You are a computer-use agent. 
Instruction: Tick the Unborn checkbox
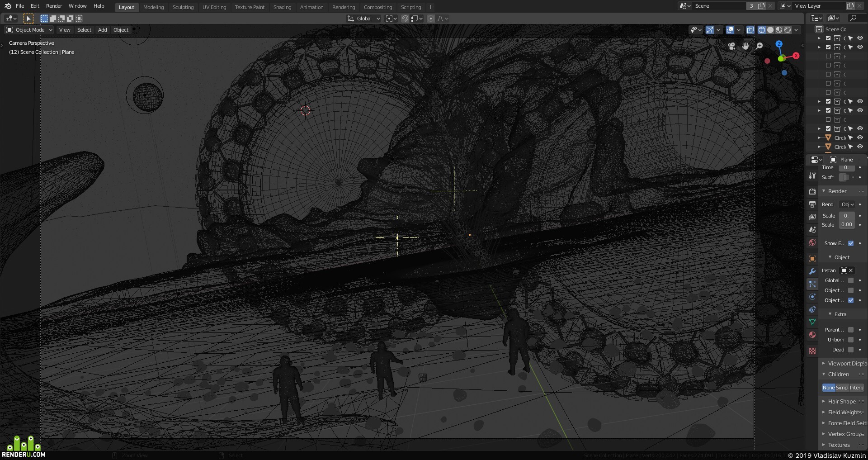[851, 340]
